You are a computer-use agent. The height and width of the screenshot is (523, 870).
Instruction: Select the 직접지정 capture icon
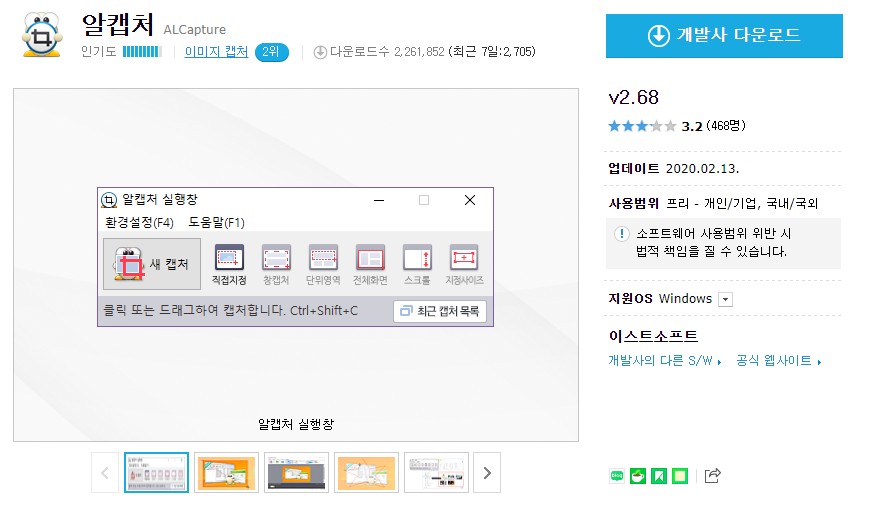point(229,265)
